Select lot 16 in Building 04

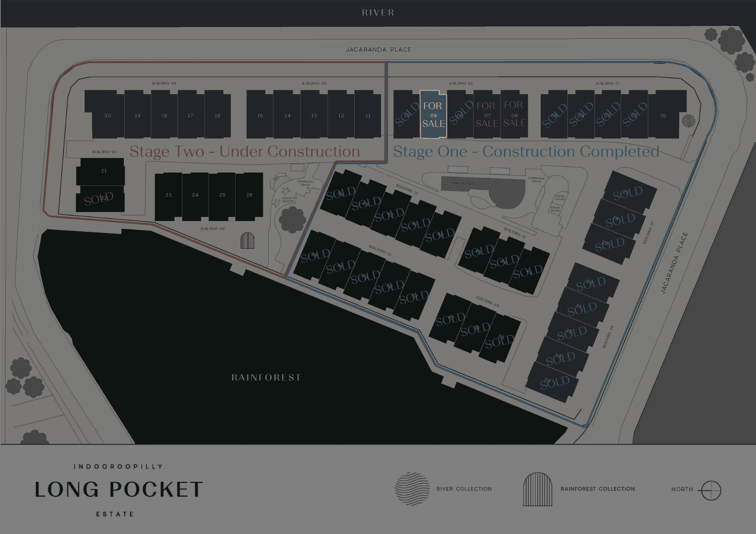click(x=218, y=114)
